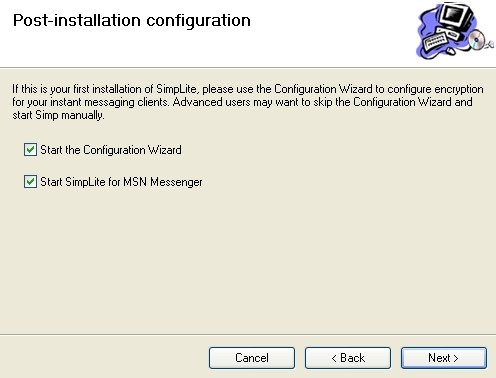Uncheck the Start the Configuration Wizard checkbox

(30, 150)
